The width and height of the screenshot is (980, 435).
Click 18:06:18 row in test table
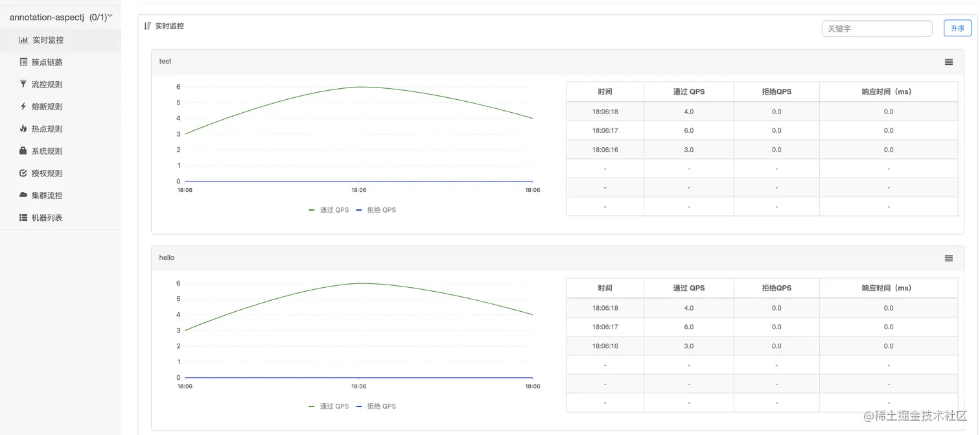pyautogui.click(x=762, y=112)
